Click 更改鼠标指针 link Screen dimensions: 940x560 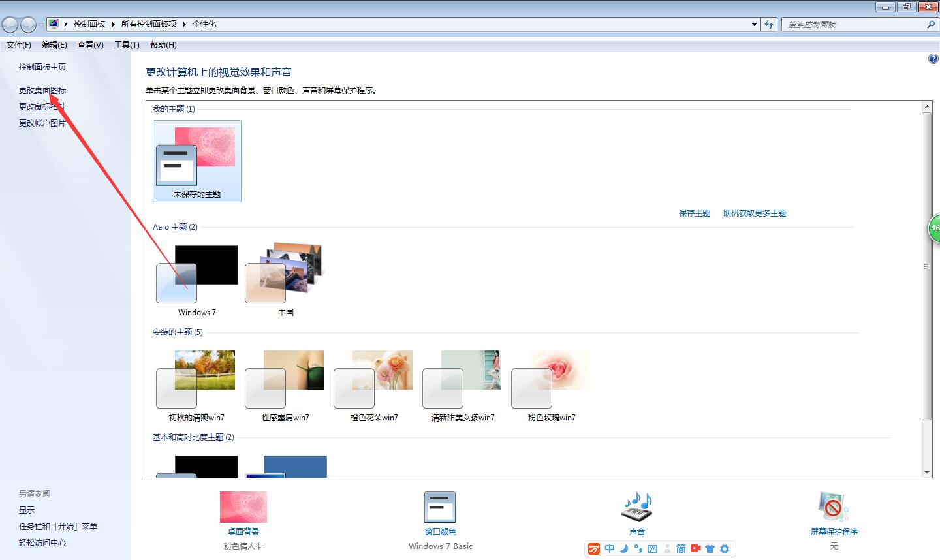click(x=42, y=107)
